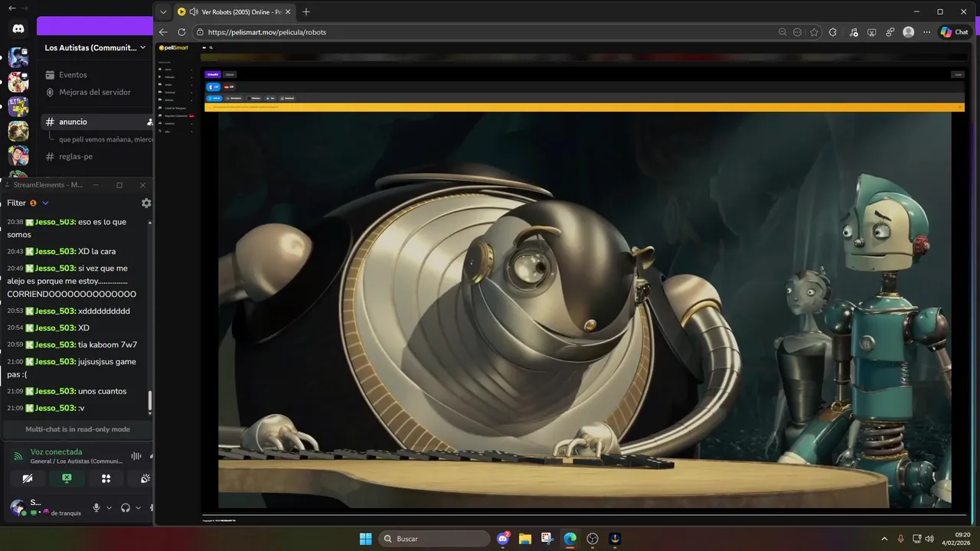Turn on Discord camera

point(28,478)
